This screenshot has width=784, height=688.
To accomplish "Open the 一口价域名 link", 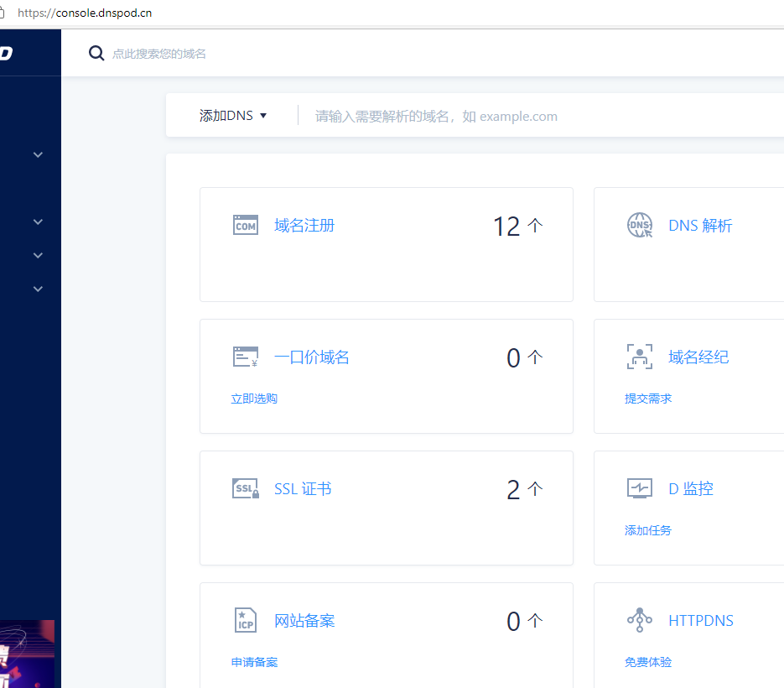I will [x=311, y=357].
